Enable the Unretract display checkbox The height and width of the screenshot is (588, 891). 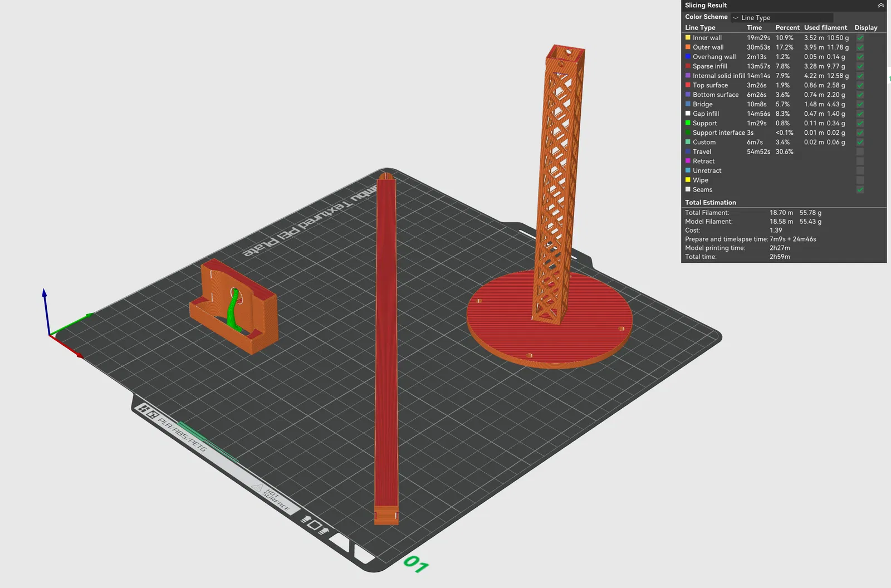point(860,170)
